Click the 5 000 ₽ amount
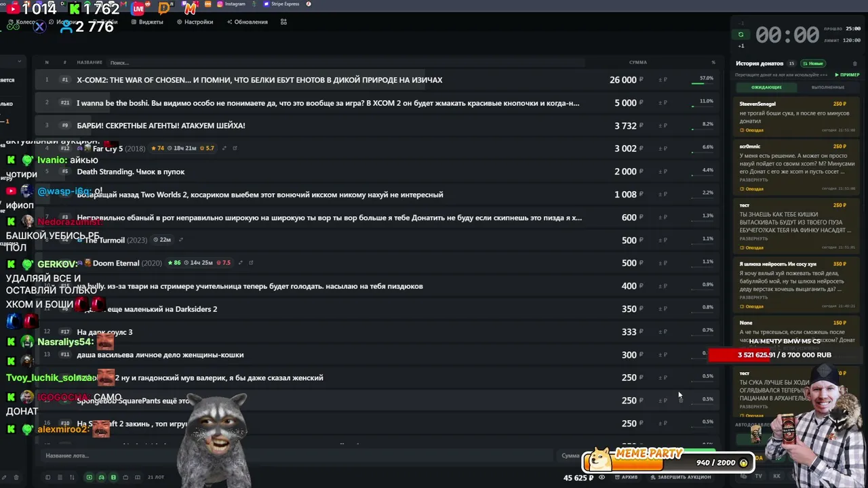Screen dimensions: 868x488 629,103
